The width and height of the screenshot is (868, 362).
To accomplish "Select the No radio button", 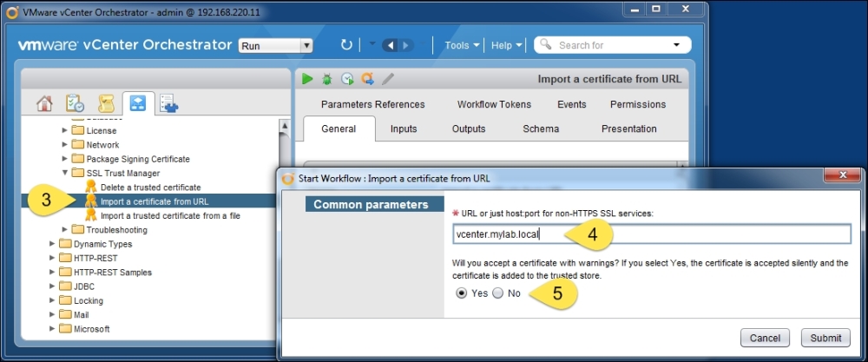I will [x=498, y=293].
